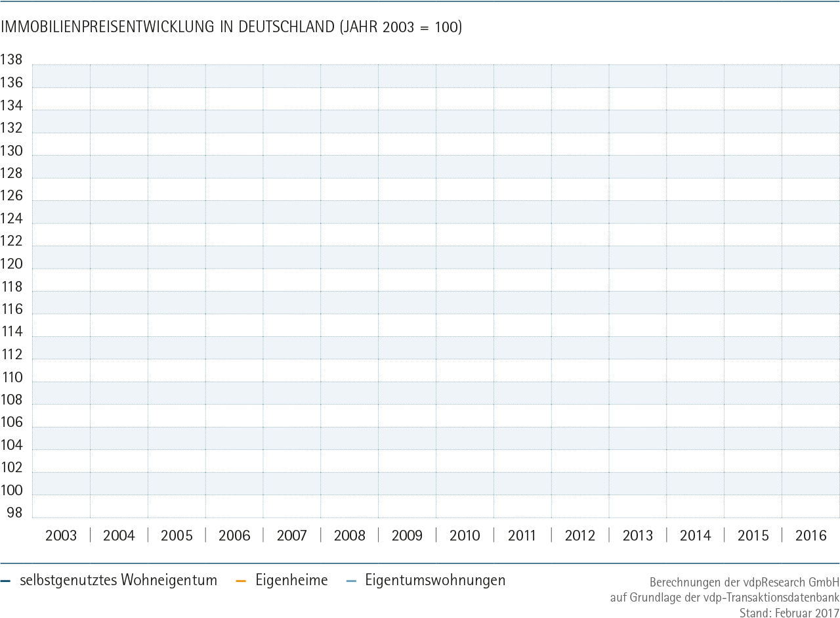Select the 2005 year label
This screenshot has width=840, height=618.
pos(177,536)
